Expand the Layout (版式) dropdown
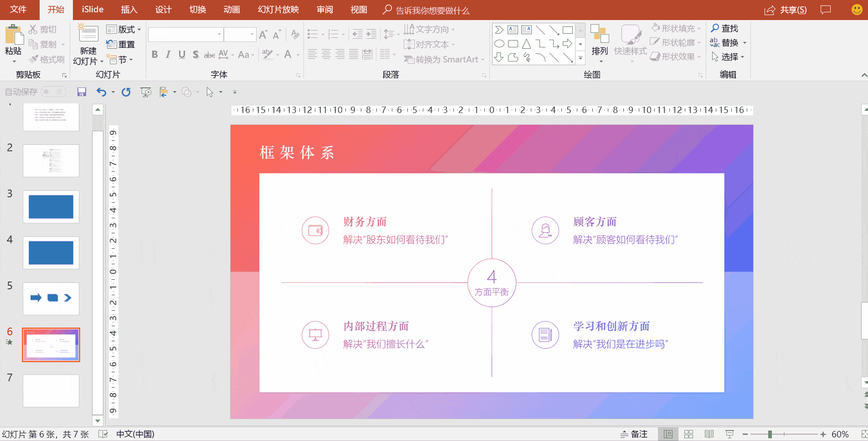The width and height of the screenshot is (868, 441). [123, 30]
